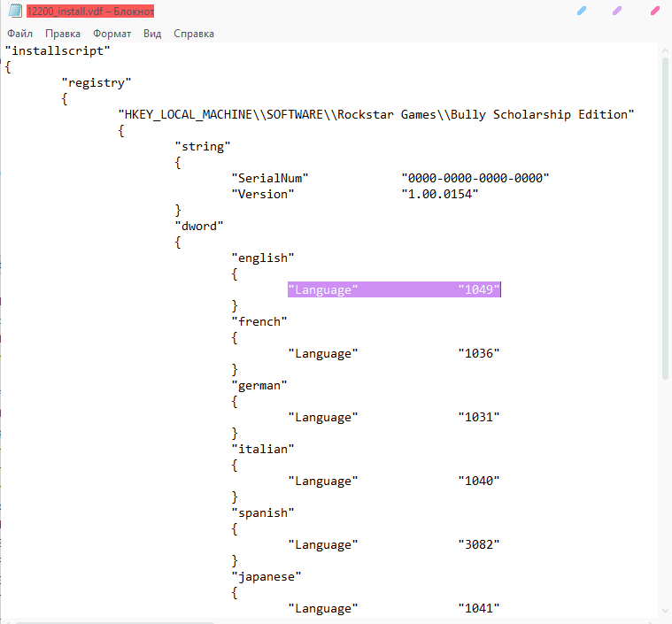Open the Правка menu

click(63, 34)
